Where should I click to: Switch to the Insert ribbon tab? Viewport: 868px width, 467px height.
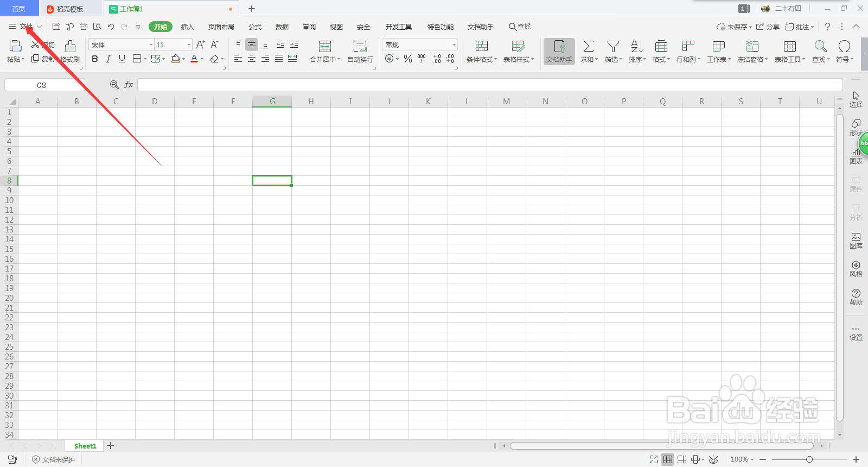tap(187, 27)
